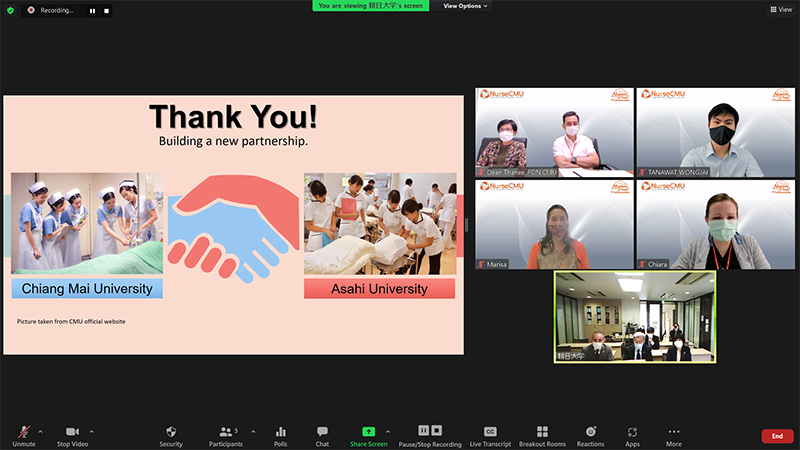Click "Building a new partnership." subtitle

pos(233,141)
